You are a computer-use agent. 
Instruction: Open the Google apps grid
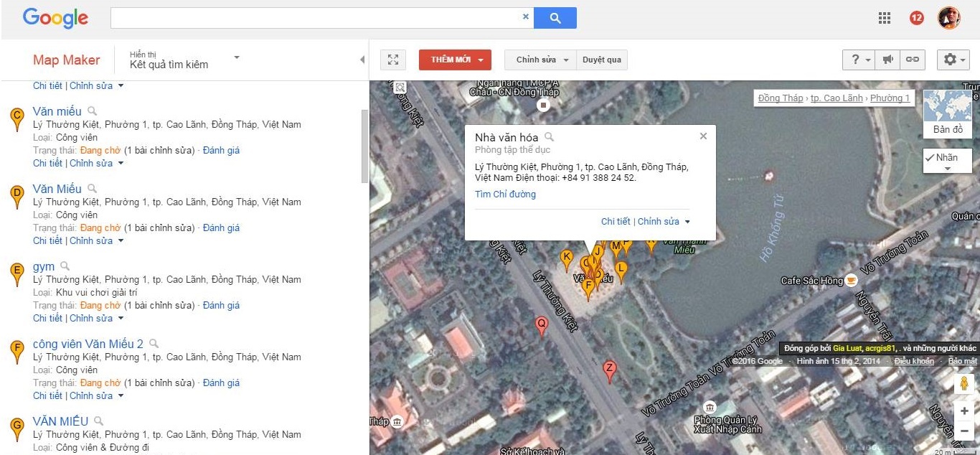[x=885, y=18]
